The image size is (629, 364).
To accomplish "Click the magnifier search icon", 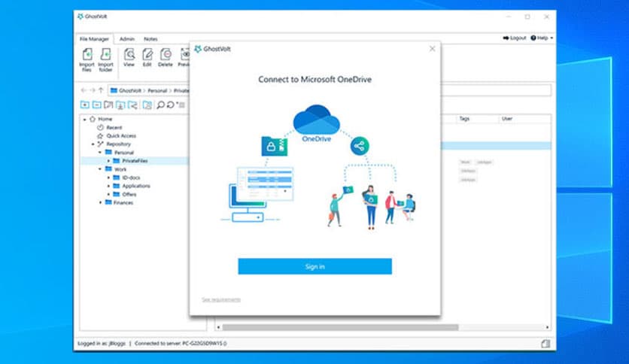I will pyautogui.click(x=160, y=105).
